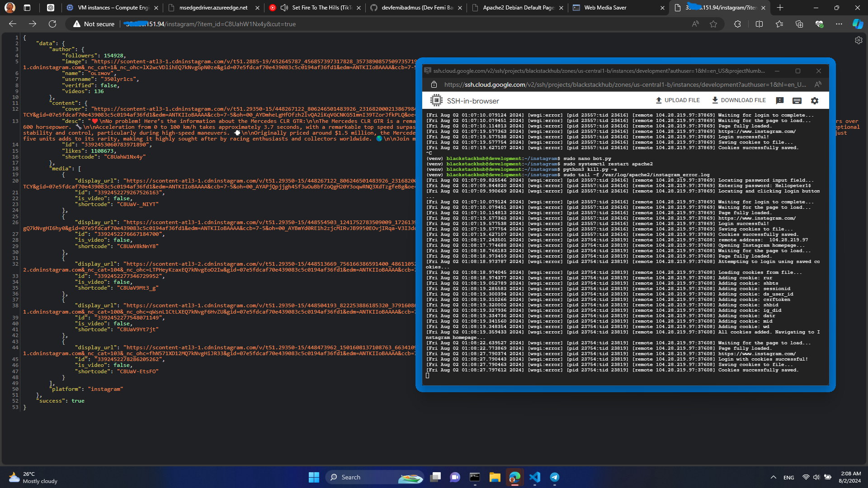Image resolution: width=868 pixels, height=488 pixels.
Task: Mute the Set Fire To The Hills tab
Action: (x=284, y=8)
